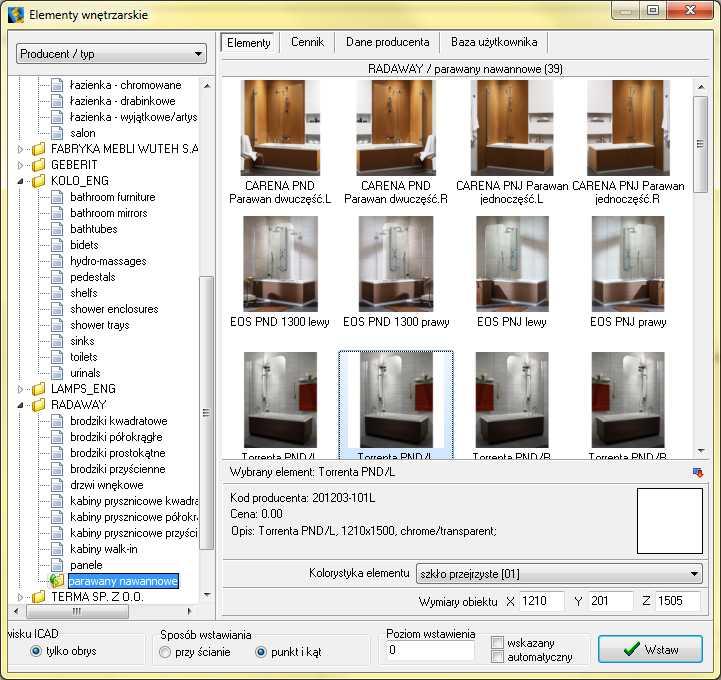This screenshot has height=680, width=721.
Task: Click the Y dimension field 201
Action: 610,601
